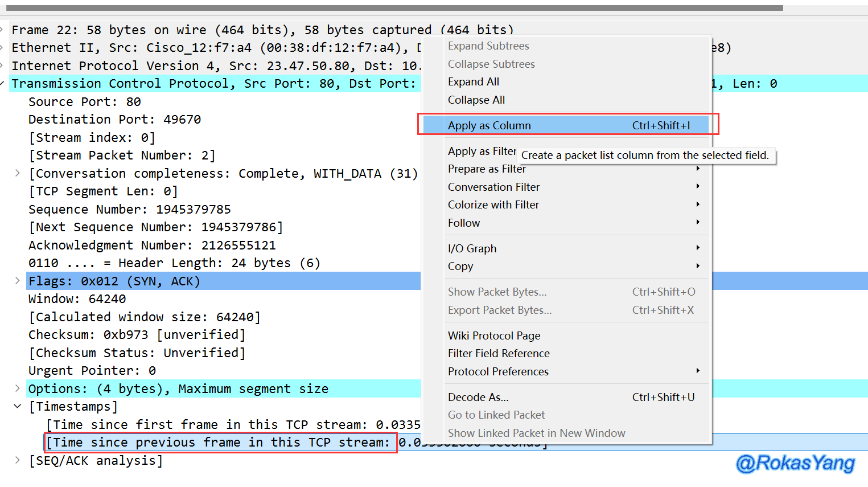Expand the Flags: 0x012 (SYN, ACK) tree
868x487 pixels.
coord(18,281)
